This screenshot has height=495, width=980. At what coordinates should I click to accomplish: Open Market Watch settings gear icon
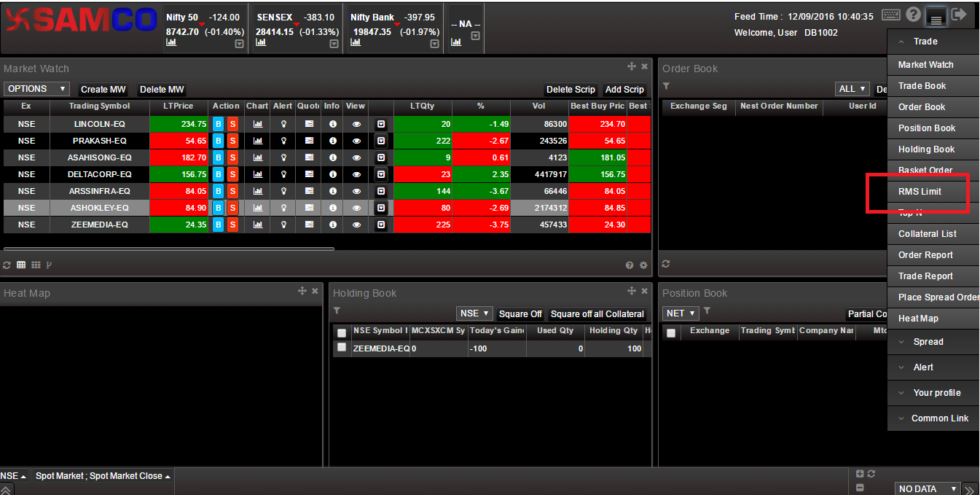pos(643,265)
